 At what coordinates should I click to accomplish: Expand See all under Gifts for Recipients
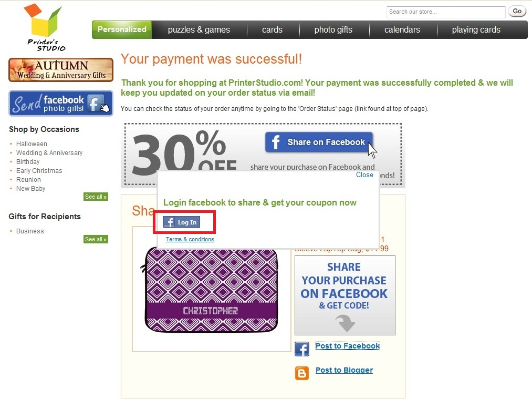tap(96, 239)
